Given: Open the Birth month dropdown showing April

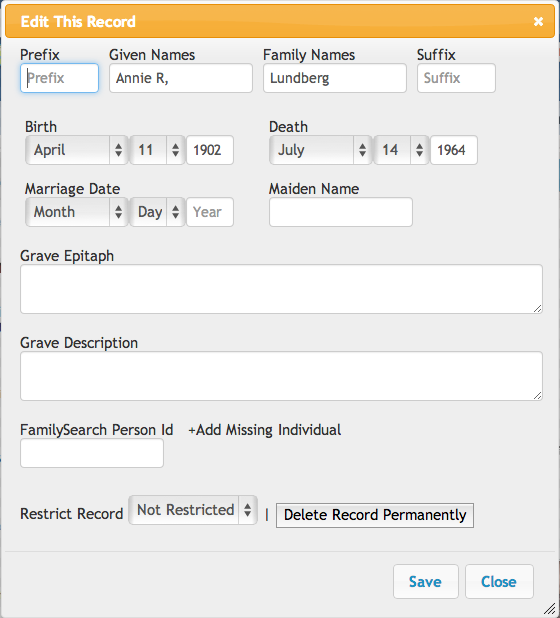Looking at the screenshot, I should [x=76, y=150].
